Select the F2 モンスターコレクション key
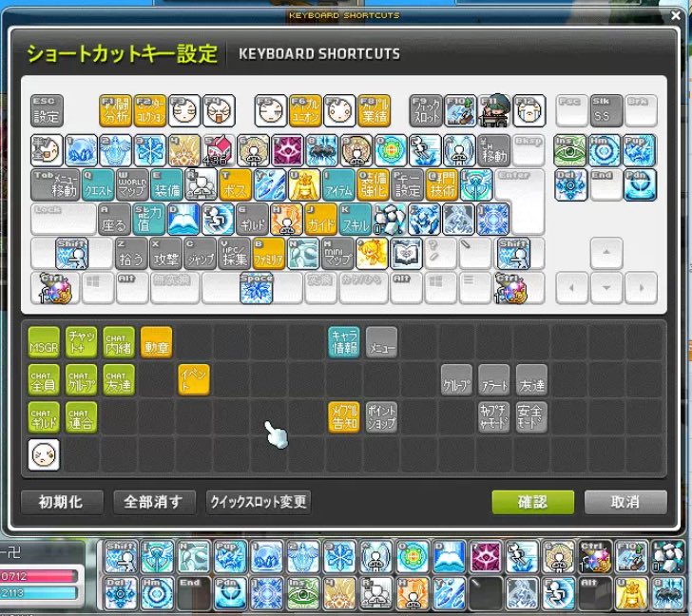This screenshot has height=616, width=692. click(149, 111)
